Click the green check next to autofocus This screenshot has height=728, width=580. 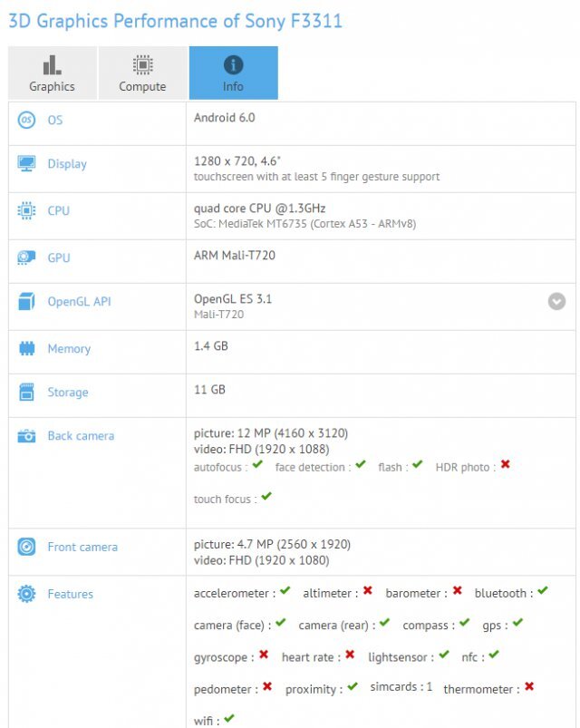coord(258,465)
